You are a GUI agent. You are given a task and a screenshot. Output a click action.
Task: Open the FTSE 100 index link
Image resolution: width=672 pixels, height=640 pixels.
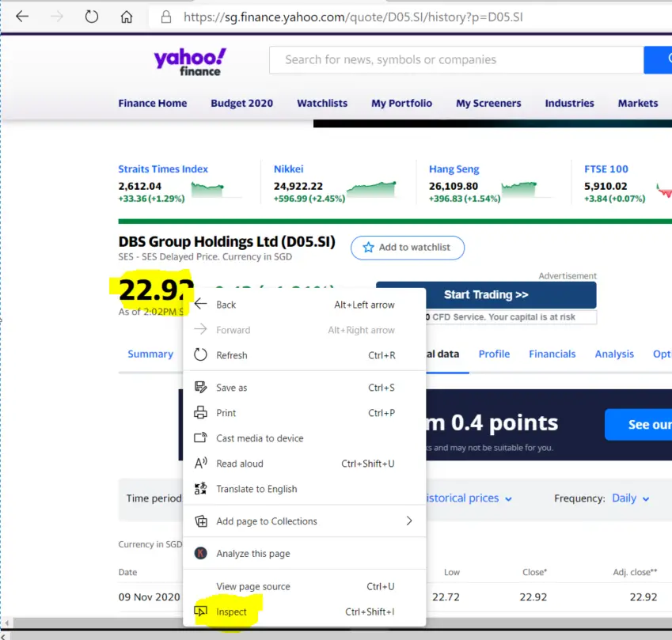(606, 169)
